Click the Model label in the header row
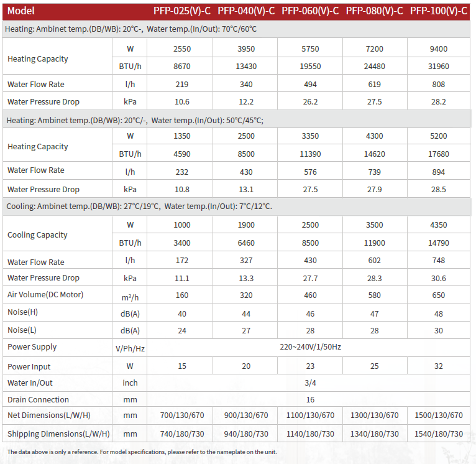 pos(21,11)
